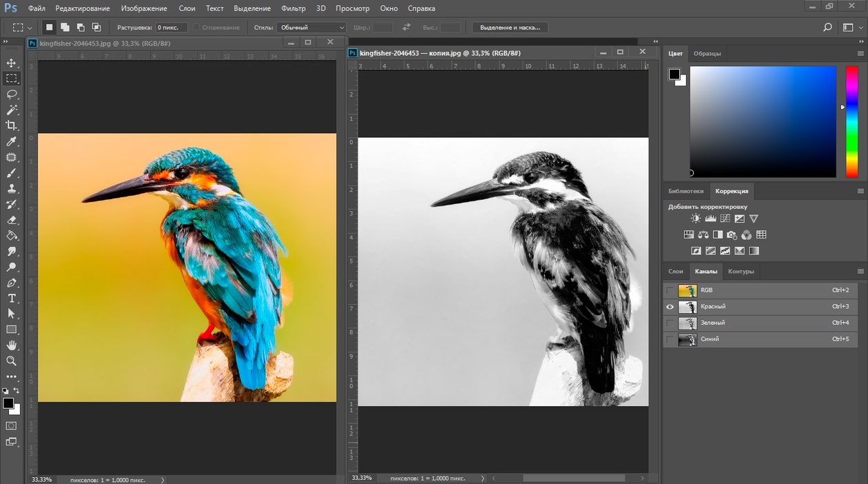Select the Dodge tool
The image size is (868, 484).
(11, 267)
